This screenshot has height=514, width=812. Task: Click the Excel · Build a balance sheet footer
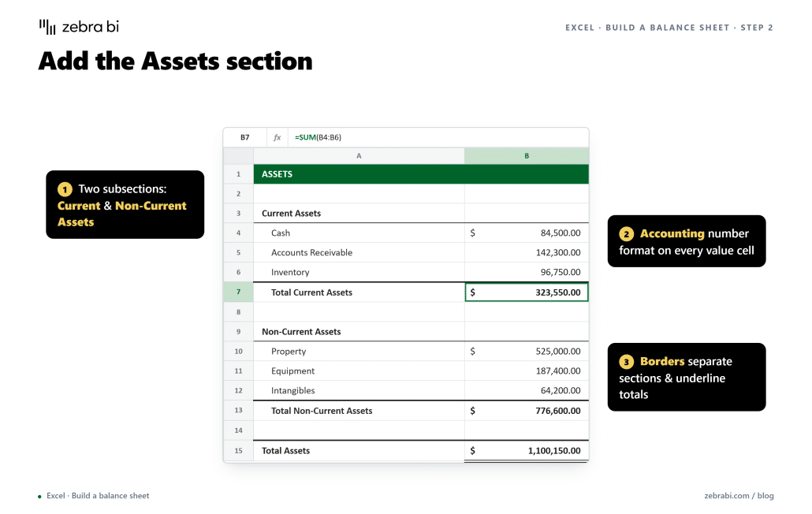[x=98, y=496]
